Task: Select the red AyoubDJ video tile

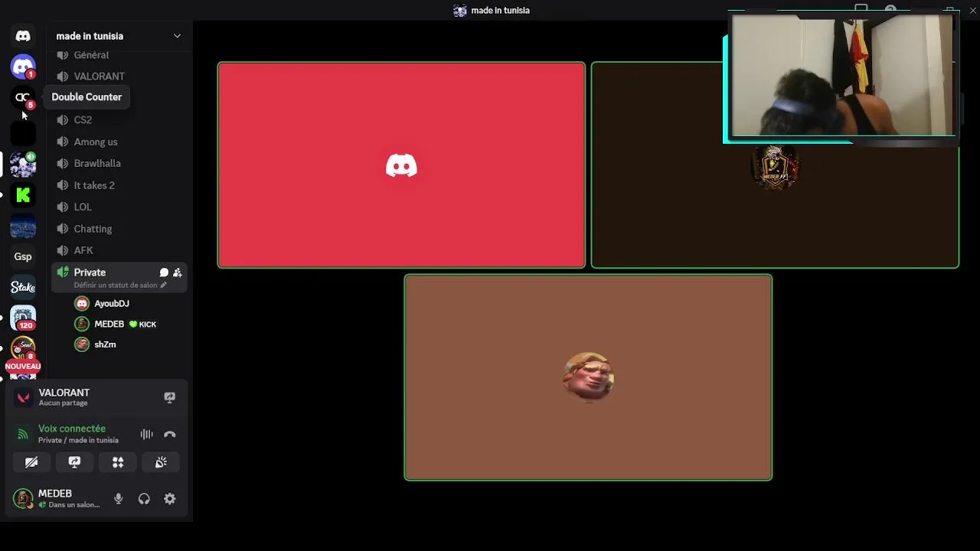Action: 401,165
